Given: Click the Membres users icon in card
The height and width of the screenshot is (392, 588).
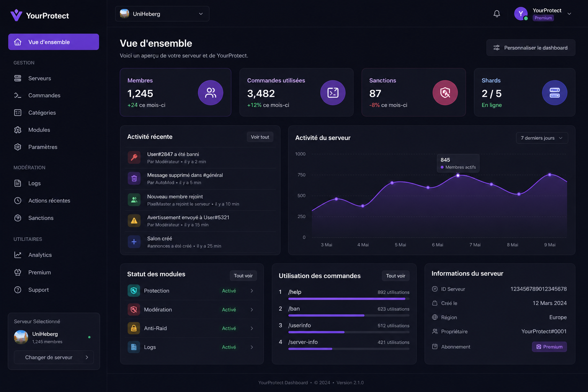Looking at the screenshot, I should (x=211, y=93).
